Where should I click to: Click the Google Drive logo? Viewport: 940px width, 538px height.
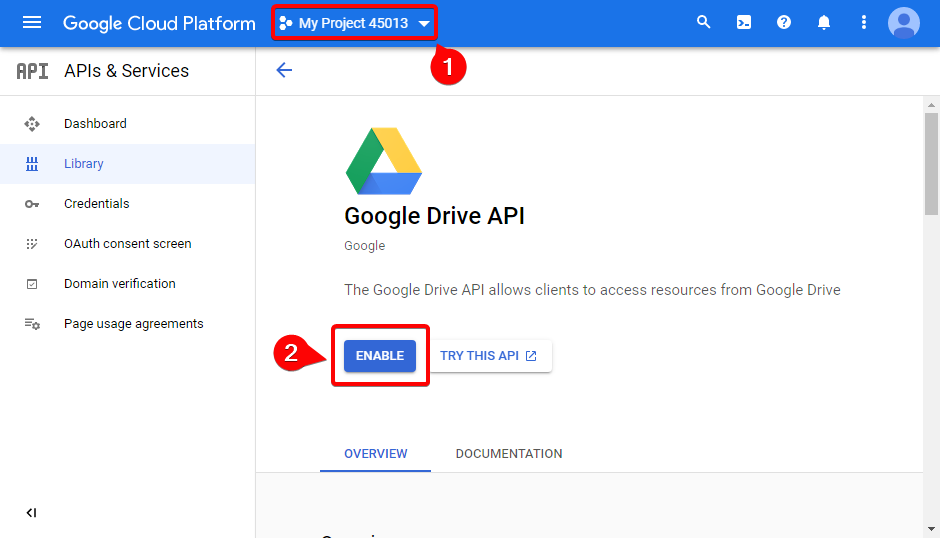pyautogui.click(x=384, y=161)
